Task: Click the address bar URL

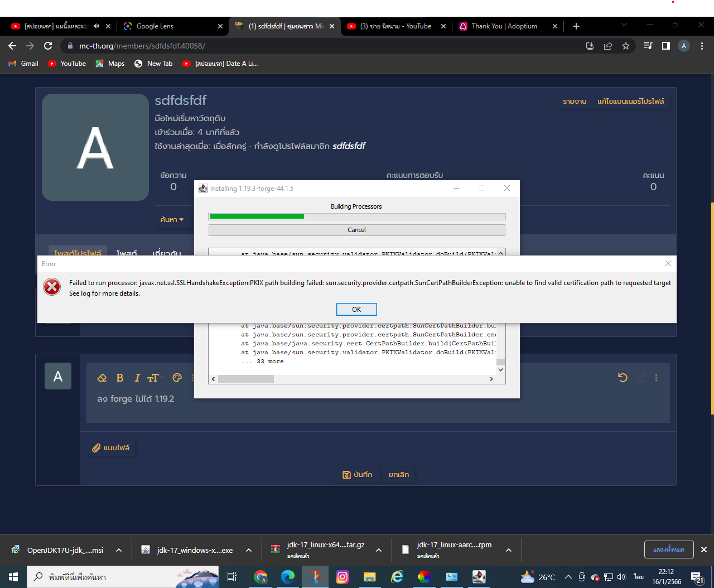Action: pos(142,46)
